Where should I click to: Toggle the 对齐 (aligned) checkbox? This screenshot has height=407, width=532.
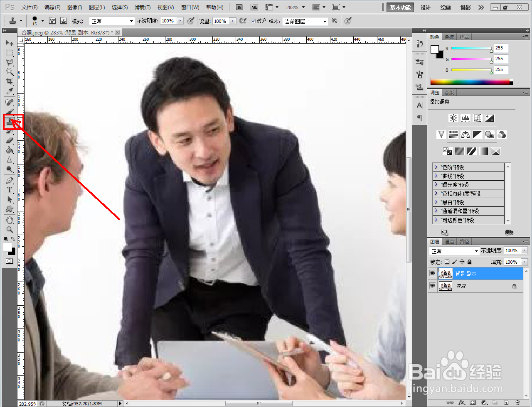[254, 21]
